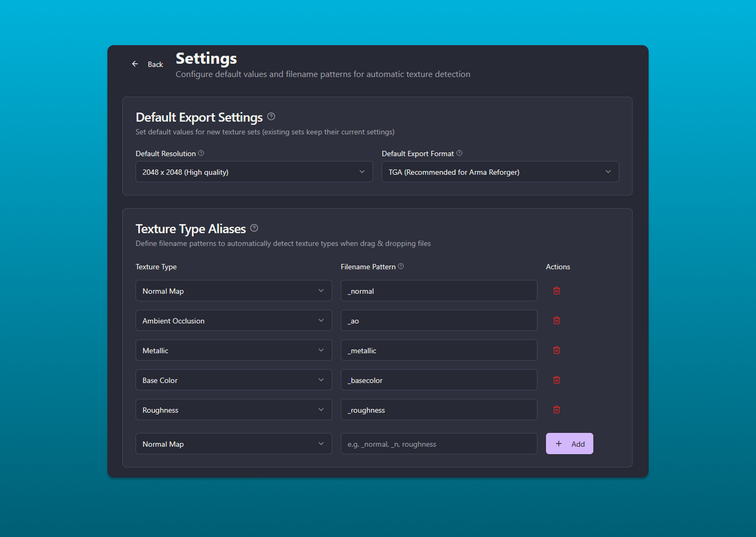Screen dimensions: 756x537
Task: Click help icon next to Filename Pattern
Action: pyautogui.click(x=401, y=266)
